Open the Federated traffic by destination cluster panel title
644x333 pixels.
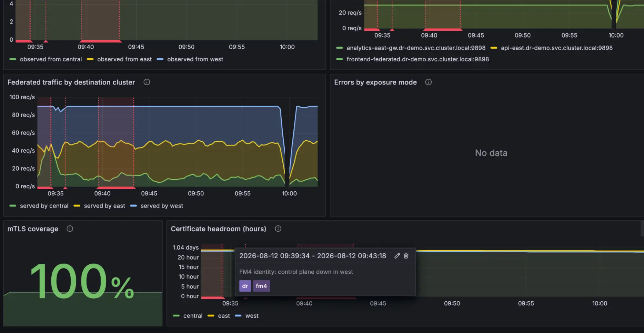coord(71,82)
